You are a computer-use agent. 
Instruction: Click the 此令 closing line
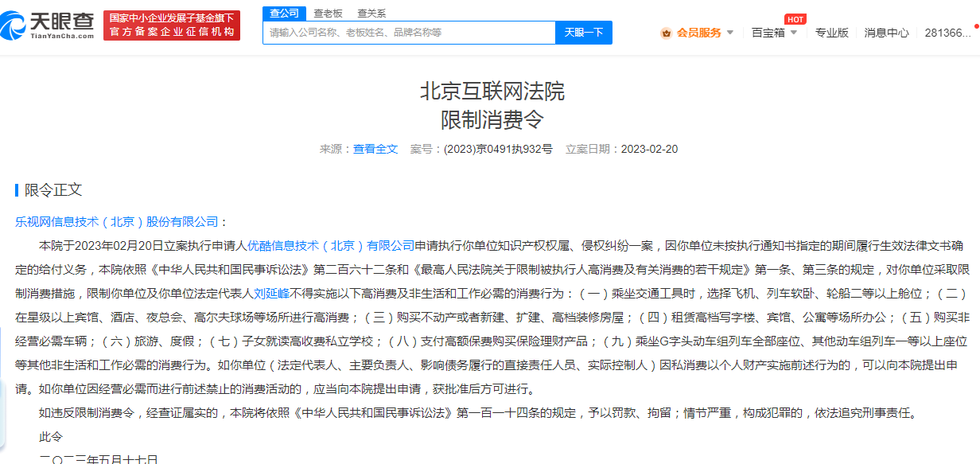pos(50,436)
